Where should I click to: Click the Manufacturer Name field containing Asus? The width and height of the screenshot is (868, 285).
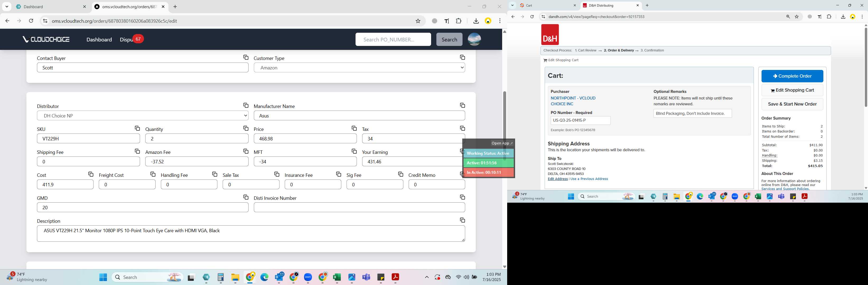tap(359, 116)
